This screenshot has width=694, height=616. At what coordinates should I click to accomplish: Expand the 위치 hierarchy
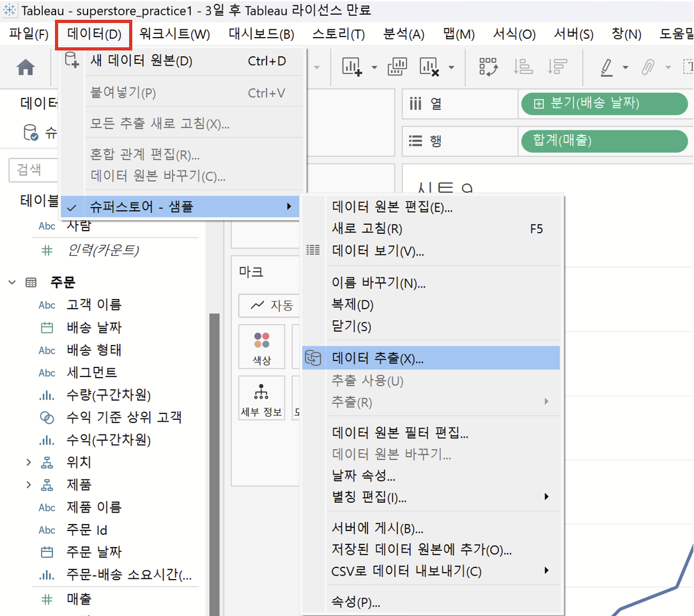[x=29, y=463]
